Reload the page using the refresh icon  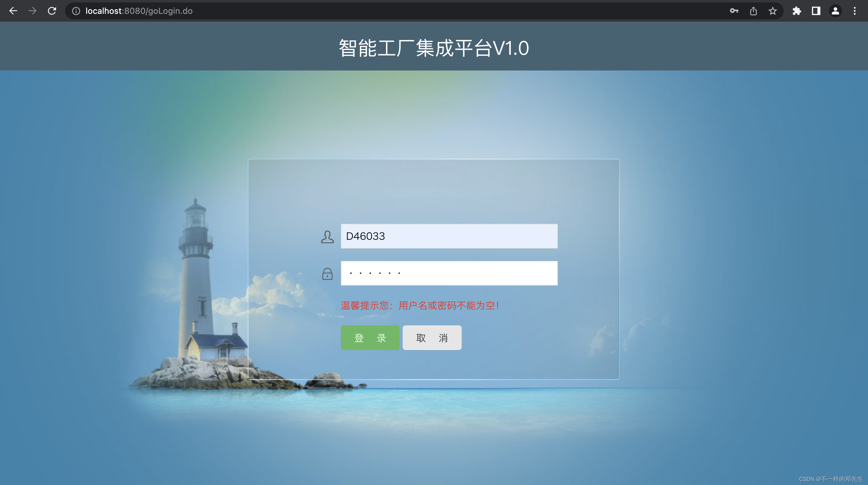point(52,11)
